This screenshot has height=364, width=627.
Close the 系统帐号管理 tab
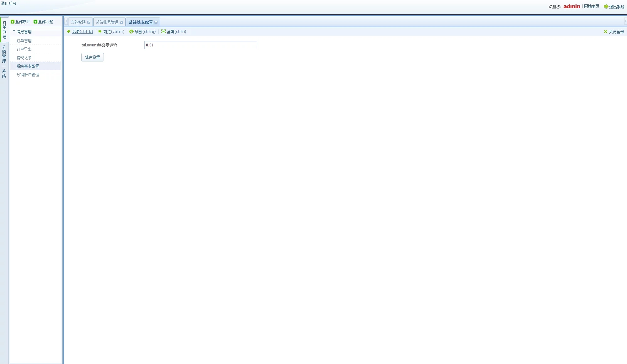121,22
